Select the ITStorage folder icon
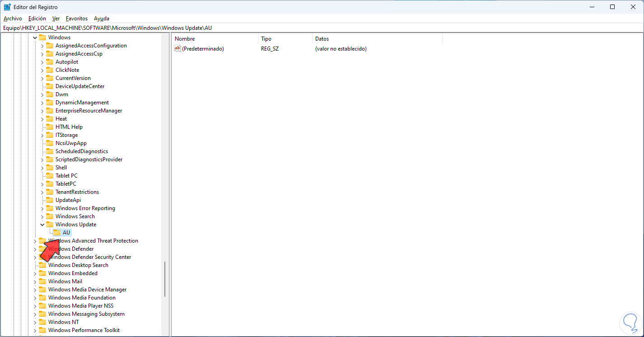644x337 pixels. [x=50, y=135]
